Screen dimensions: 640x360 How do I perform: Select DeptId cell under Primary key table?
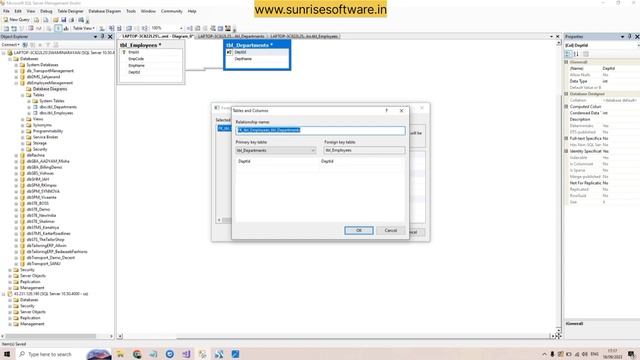[x=277, y=161]
